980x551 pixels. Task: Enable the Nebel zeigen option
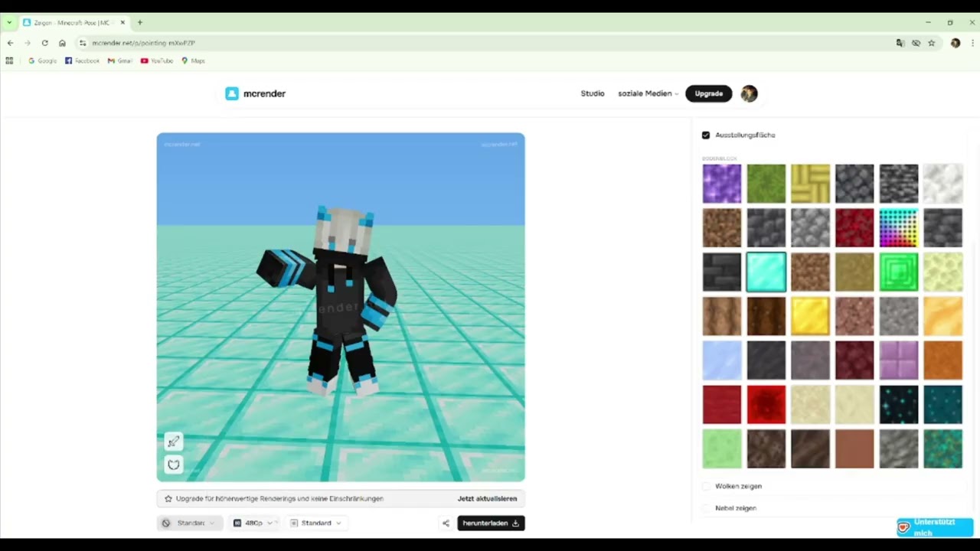[706, 508]
